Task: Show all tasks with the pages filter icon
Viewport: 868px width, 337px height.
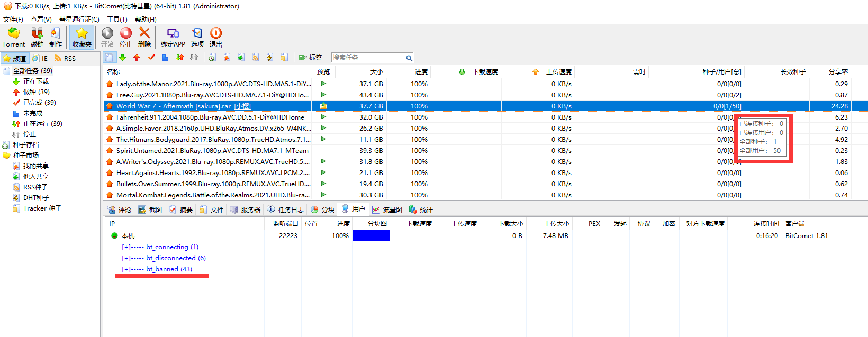Action: 109,58
